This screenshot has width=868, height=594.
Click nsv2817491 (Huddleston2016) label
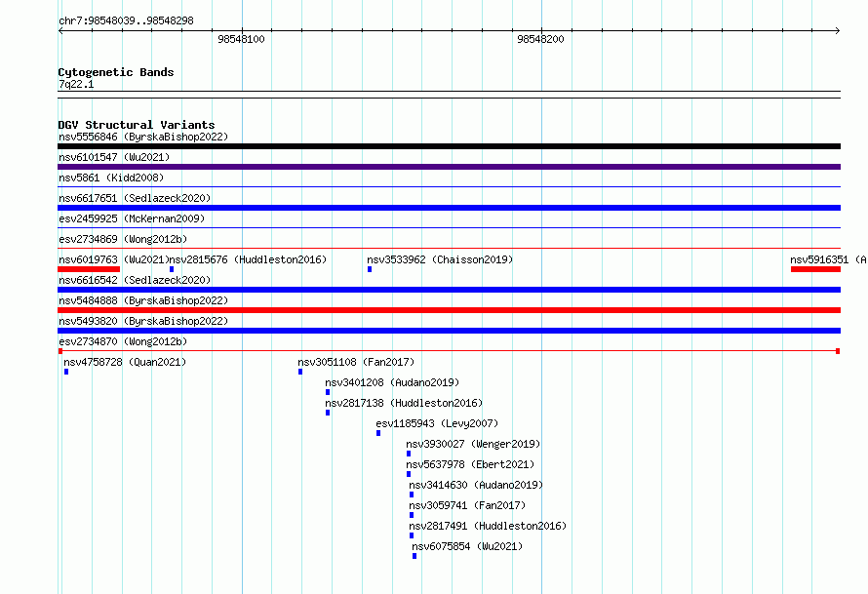[x=488, y=526]
